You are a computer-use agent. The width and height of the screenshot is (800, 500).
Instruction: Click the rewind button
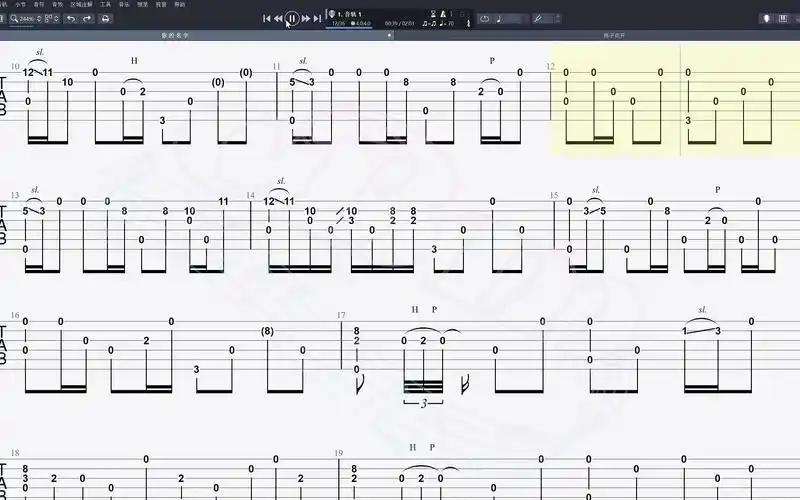click(x=277, y=18)
